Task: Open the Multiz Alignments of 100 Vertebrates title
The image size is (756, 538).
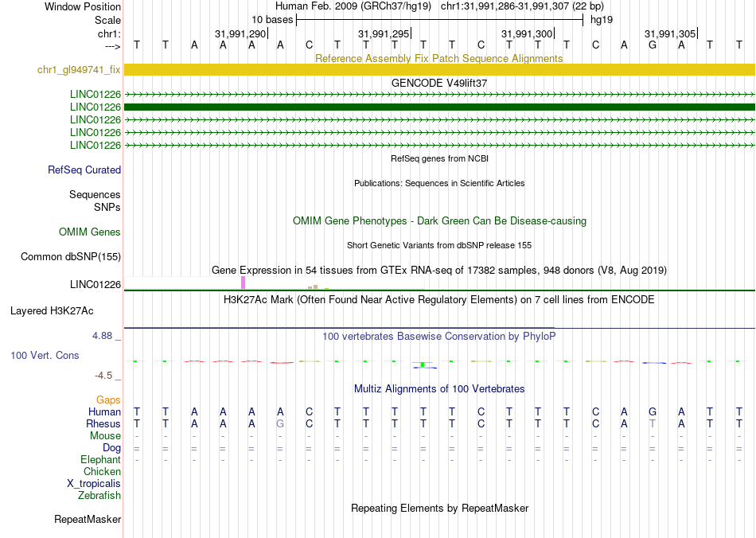Action: pos(439,388)
